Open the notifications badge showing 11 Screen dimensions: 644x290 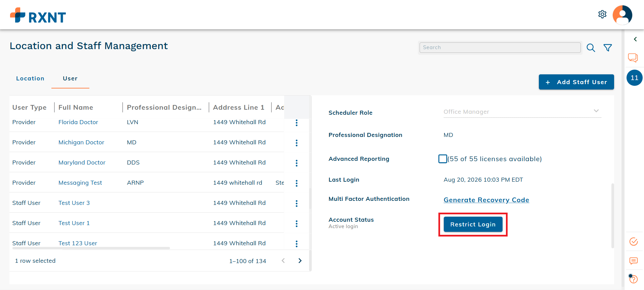point(635,78)
